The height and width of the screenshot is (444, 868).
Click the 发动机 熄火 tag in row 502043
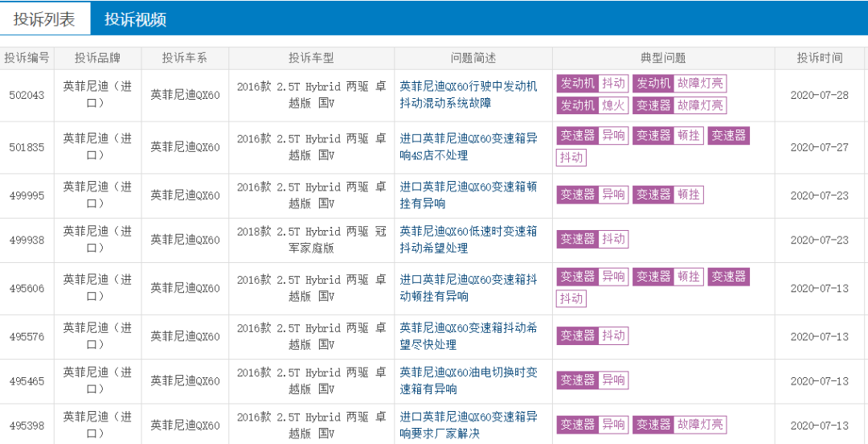tap(592, 105)
